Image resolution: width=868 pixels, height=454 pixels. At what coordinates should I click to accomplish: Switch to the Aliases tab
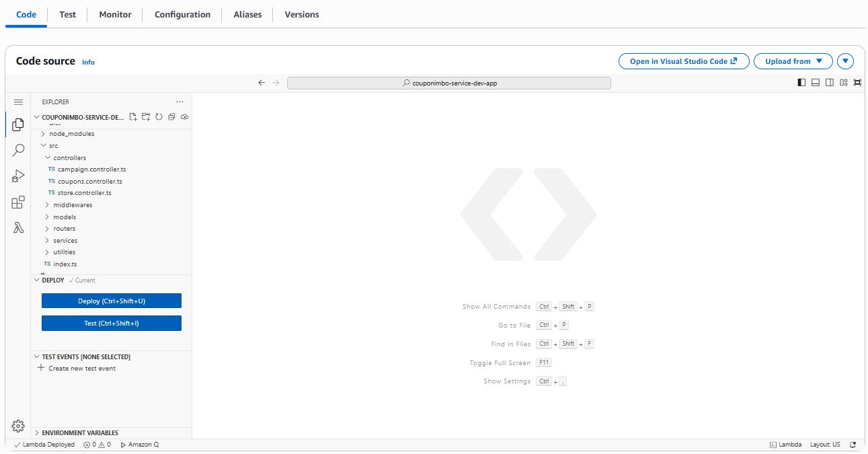[x=247, y=14]
